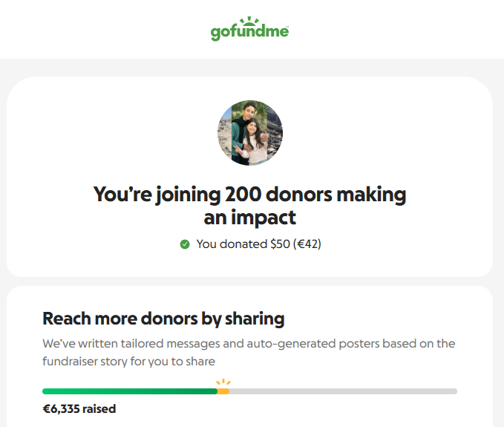Click the "We've written tailored messages" description line
Viewport: 504px width, 427px height.
pyautogui.click(x=249, y=344)
